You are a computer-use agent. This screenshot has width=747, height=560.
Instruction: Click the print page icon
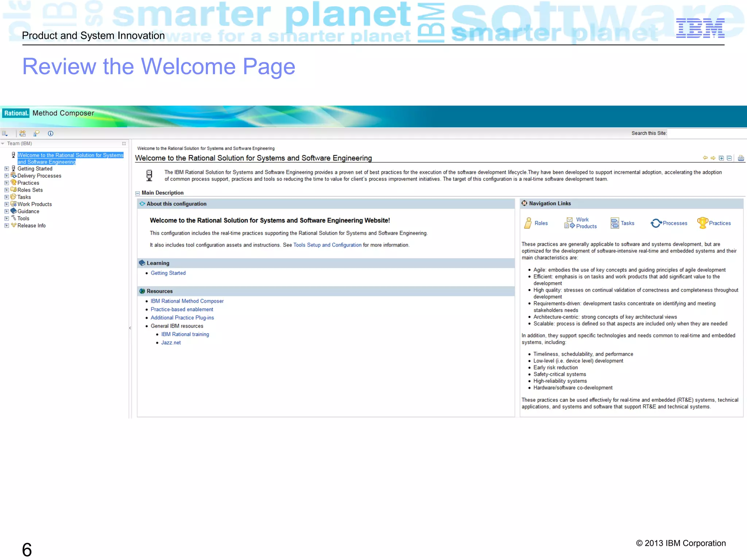click(741, 158)
